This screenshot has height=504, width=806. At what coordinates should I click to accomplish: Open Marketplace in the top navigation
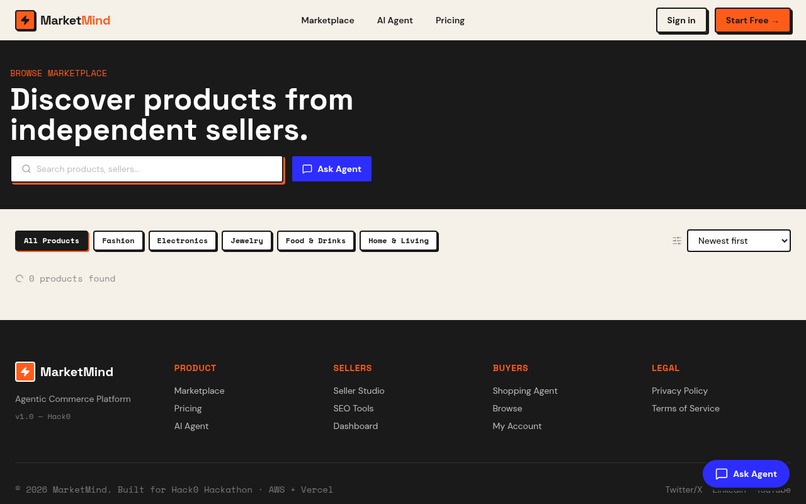(x=327, y=21)
